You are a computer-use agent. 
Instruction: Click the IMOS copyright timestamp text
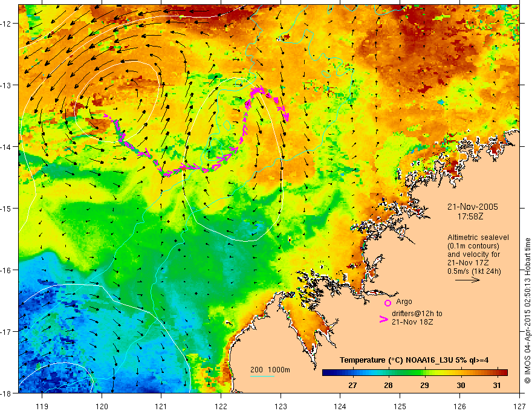(527, 311)
